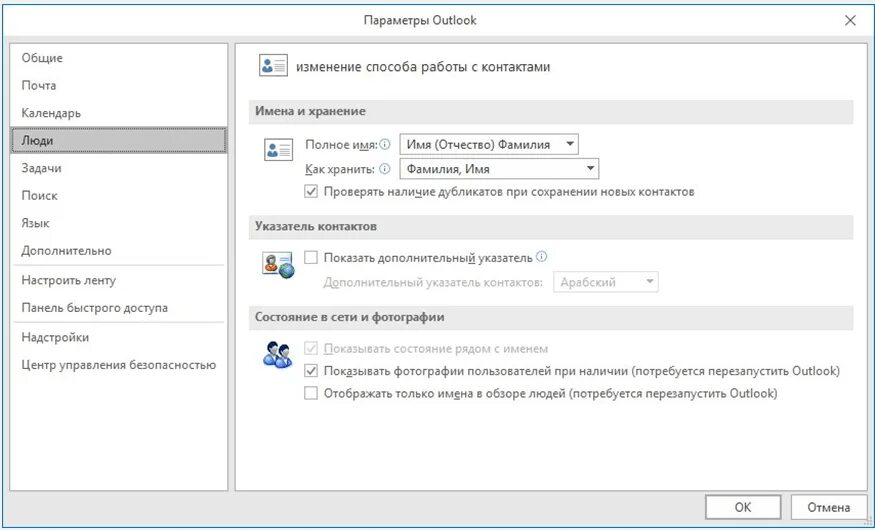
Task: Close the Параметры Outlook dialog
Action: coord(850,21)
